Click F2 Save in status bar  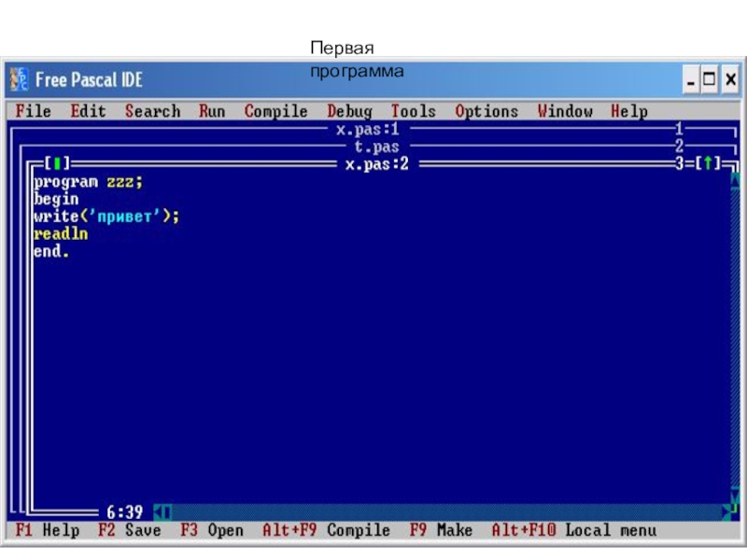click(130, 530)
